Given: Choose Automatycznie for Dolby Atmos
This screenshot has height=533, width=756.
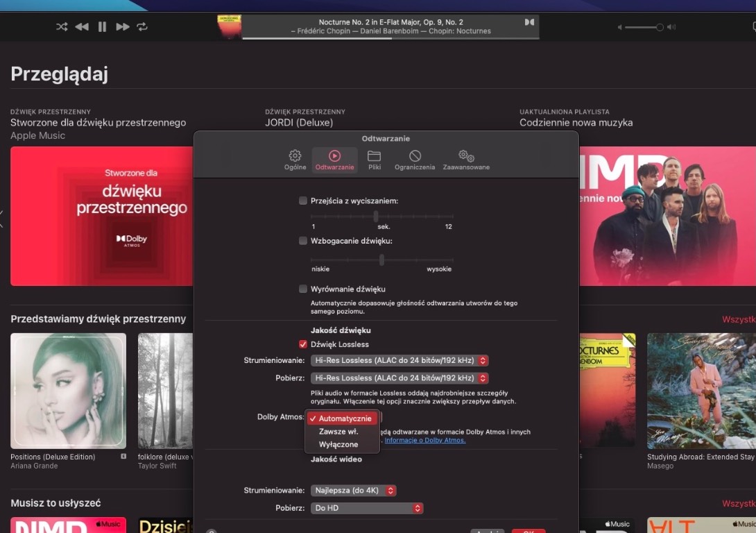Looking at the screenshot, I should [x=343, y=418].
